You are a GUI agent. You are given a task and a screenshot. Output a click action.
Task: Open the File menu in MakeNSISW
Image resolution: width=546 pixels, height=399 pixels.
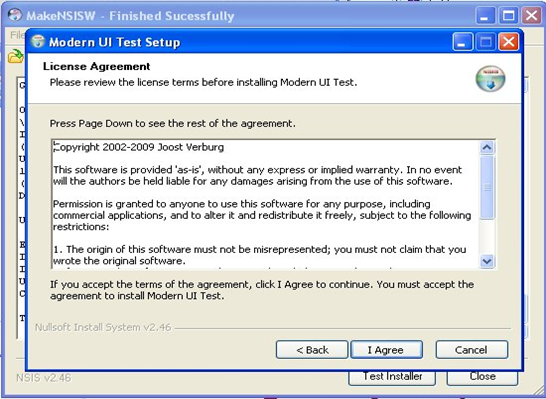17,35
